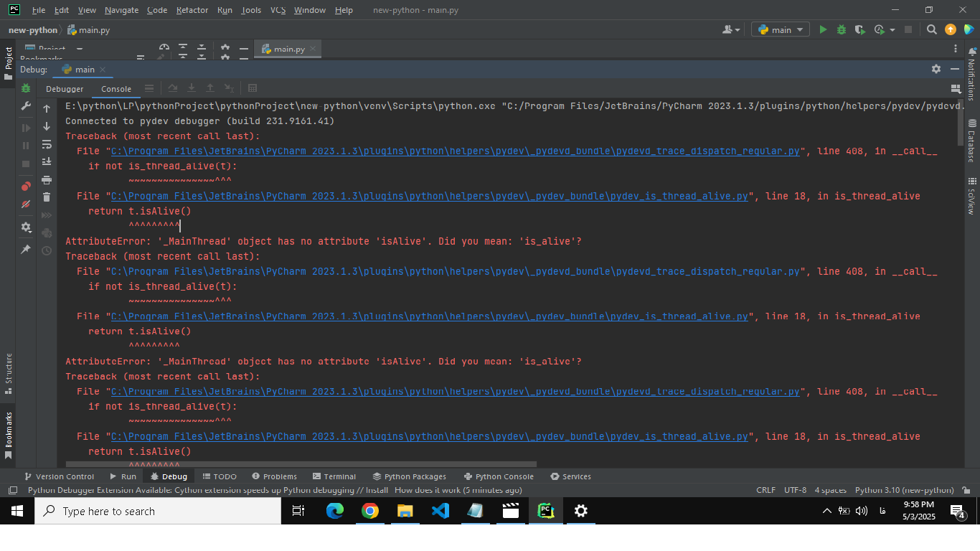Viewport: 980px width, 551px height.
Task: Open Modify Run Configuration wrench icon
Action: coord(26,106)
